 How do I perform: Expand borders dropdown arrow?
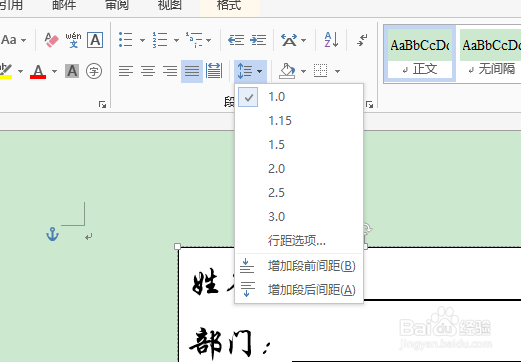coord(337,71)
